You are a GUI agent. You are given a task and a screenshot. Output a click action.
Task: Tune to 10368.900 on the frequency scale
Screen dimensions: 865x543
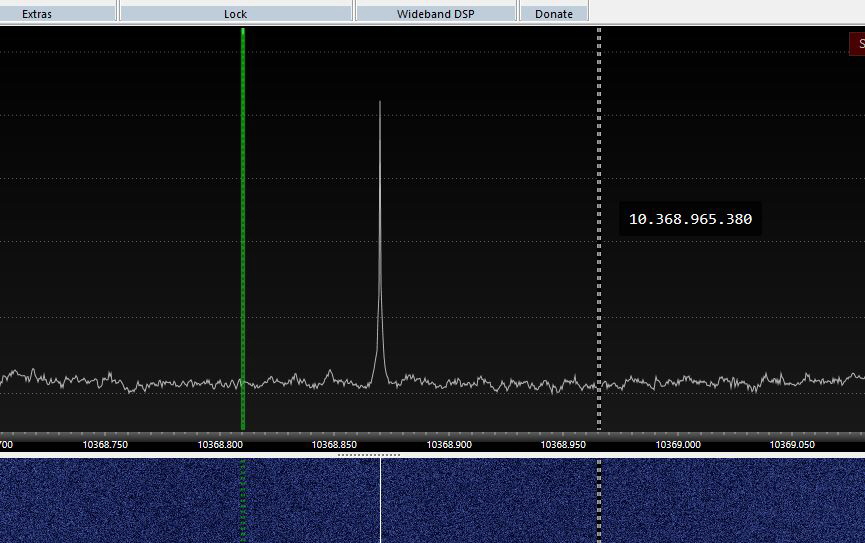pos(449,444)
